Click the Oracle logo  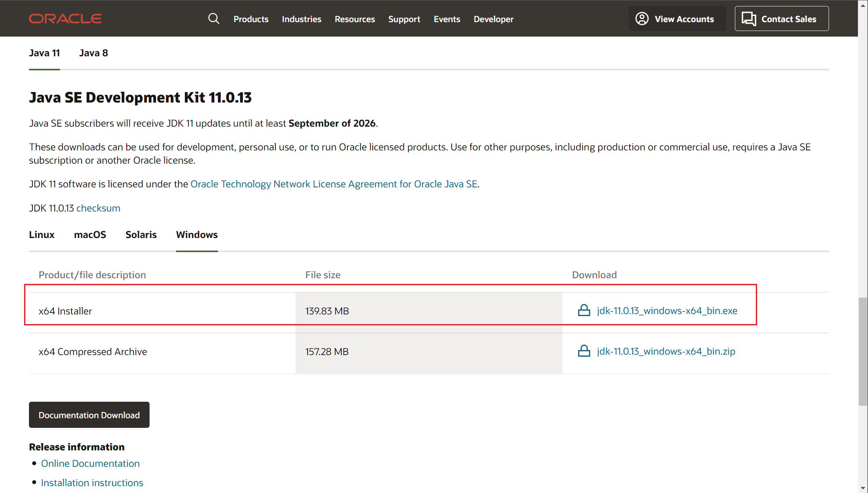pyautogui.click(x=65, y=18)
